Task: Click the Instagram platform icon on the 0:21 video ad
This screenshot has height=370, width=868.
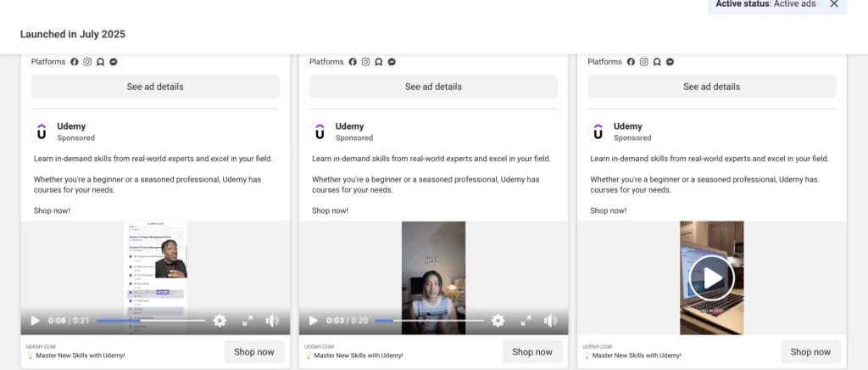Action: [87, 62]
